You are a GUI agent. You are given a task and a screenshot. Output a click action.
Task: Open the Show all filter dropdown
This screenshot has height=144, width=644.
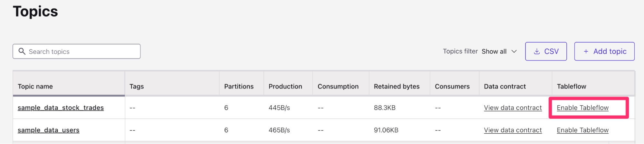point(494,51)
